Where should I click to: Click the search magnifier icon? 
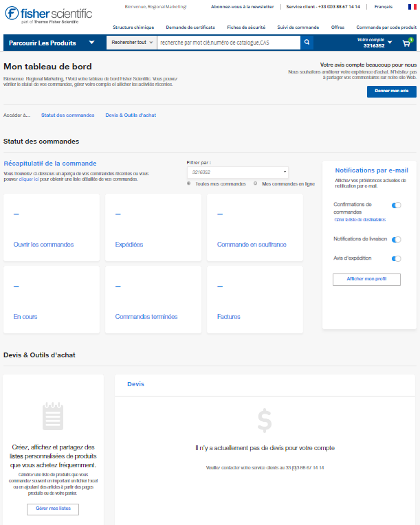pyautogui.click(x=307, y=43)
